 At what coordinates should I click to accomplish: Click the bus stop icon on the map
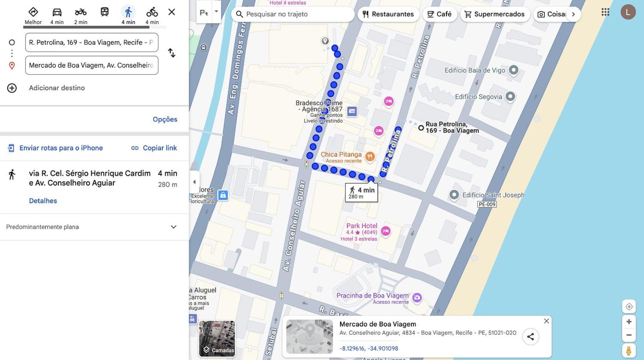[x=204, y=47]
